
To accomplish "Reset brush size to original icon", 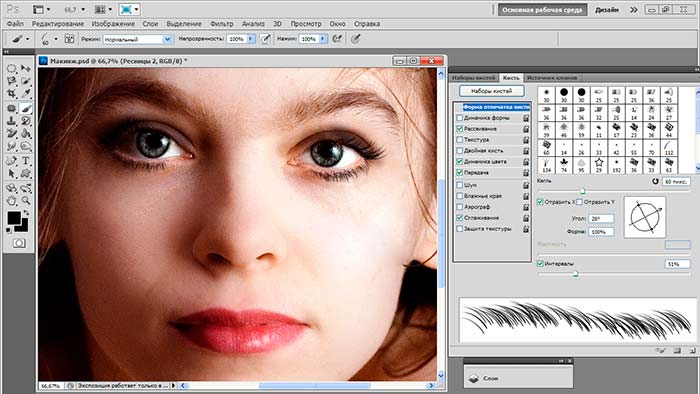I will coord(655,182).
